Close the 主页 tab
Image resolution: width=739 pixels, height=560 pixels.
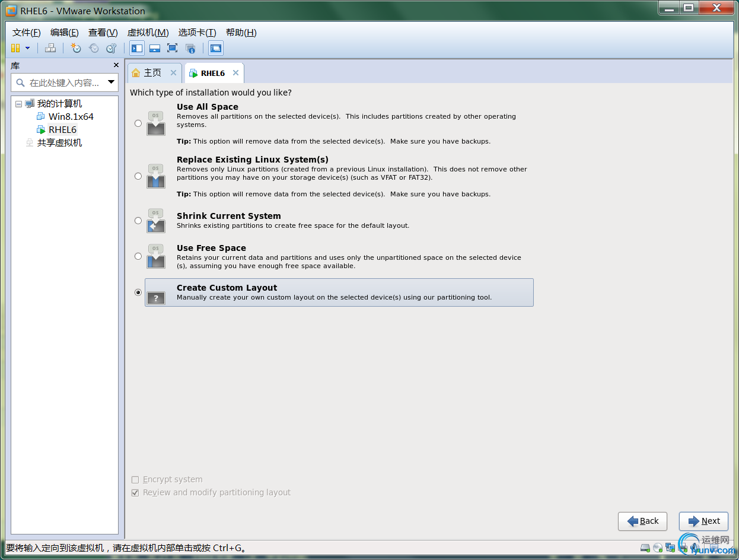[173, 73]
